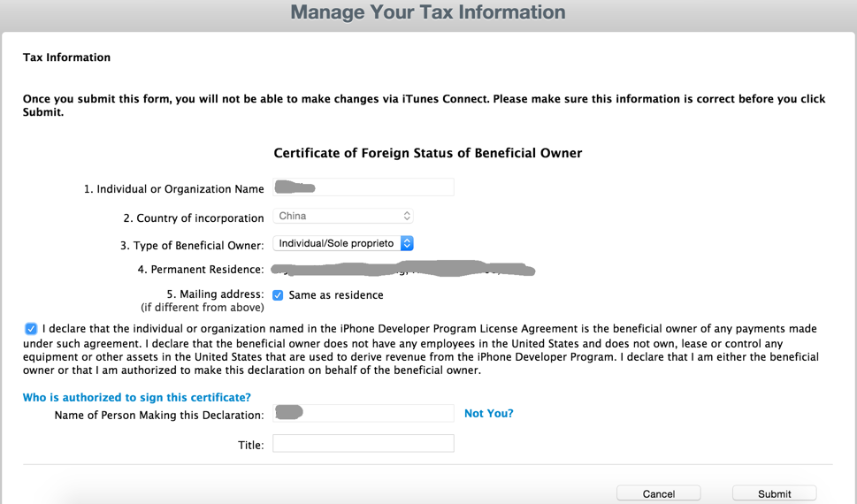Click the 'Tax Information' section heading
This screenshot has width=857, height=504.
coord(66,57)
